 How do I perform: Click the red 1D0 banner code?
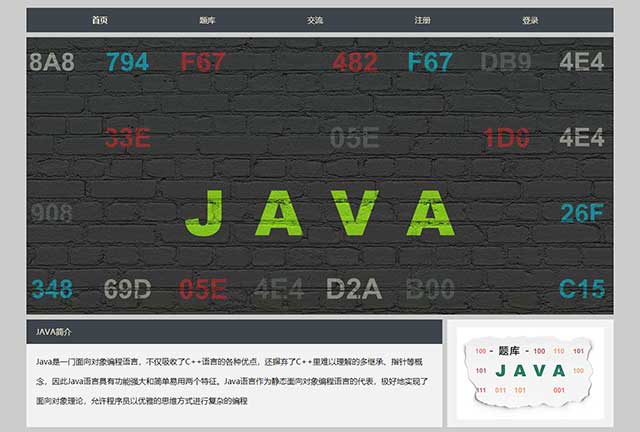coord(506,138)
